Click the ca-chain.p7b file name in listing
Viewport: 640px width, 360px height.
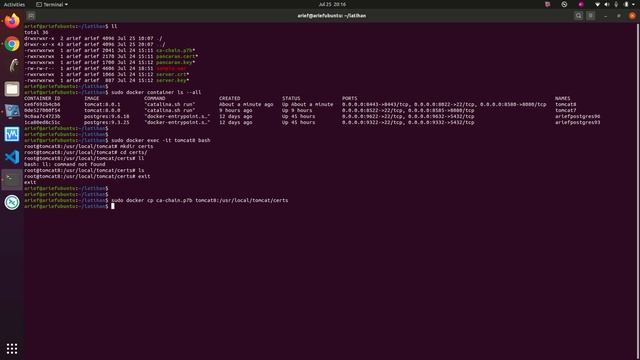(x=174, y=51)
